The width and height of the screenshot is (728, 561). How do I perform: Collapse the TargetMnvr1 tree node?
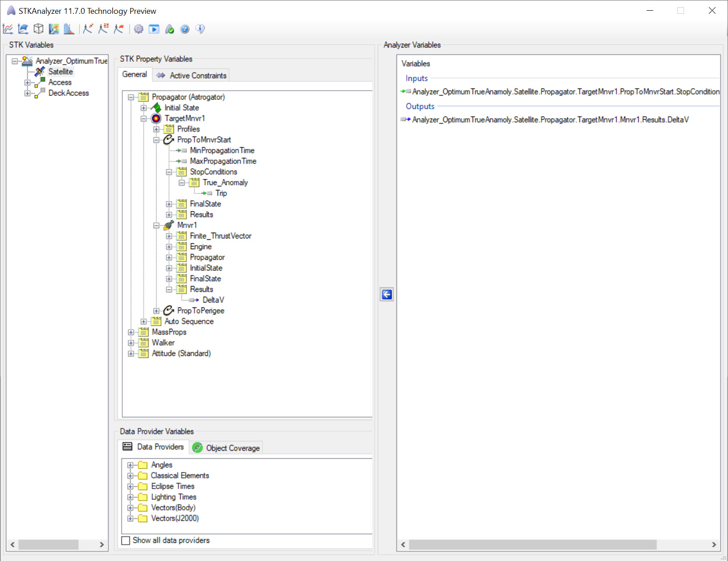(144, 119)
